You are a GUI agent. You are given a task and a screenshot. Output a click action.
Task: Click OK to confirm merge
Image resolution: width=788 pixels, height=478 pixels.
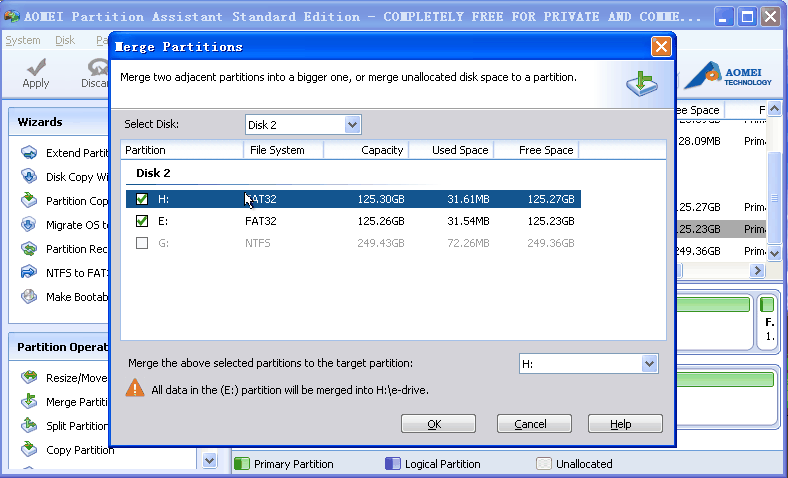pyautogui.click(x=438, y=424)
